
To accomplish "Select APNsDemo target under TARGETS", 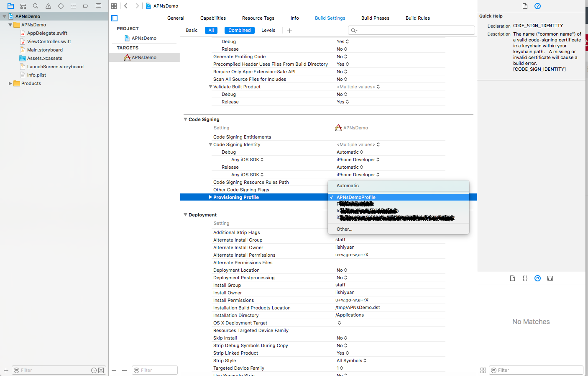I will pyautogui.click(x=144, y=57).
